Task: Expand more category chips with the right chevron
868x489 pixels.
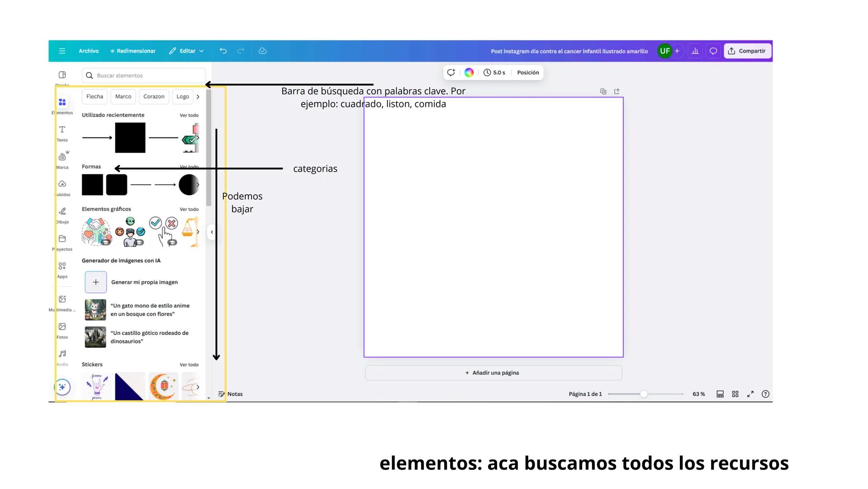Action: (x=198, y=96)
